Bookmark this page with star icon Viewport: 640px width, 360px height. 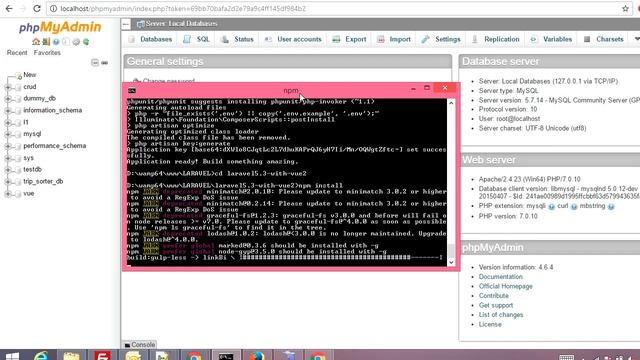click(x=625, y=9)
